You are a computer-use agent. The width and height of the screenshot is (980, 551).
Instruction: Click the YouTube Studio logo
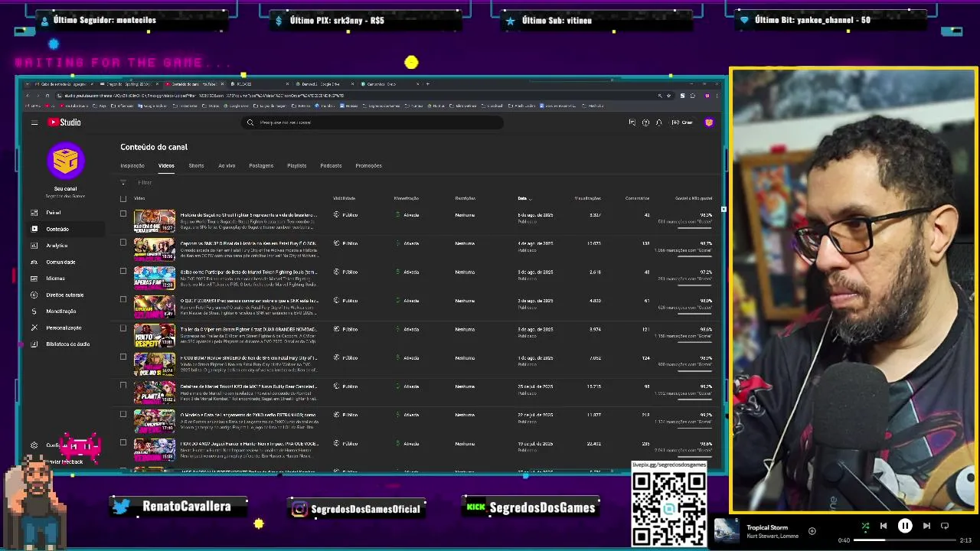coord(64,122)
